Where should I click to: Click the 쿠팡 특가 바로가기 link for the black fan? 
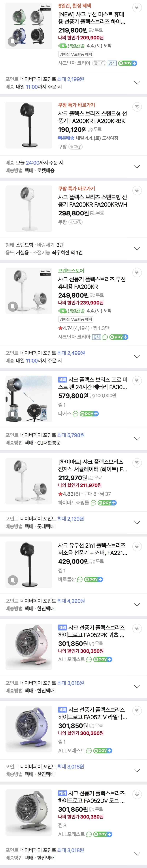click(77, 105)
